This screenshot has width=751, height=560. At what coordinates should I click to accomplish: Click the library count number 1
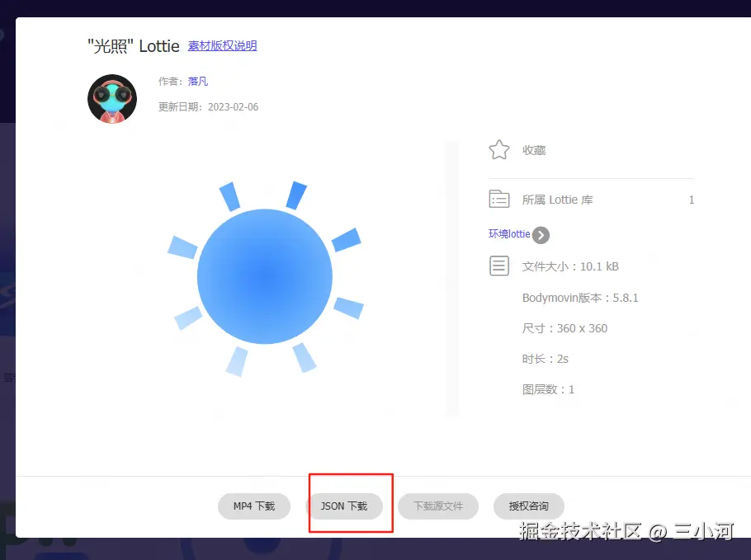tap(691, 200)
